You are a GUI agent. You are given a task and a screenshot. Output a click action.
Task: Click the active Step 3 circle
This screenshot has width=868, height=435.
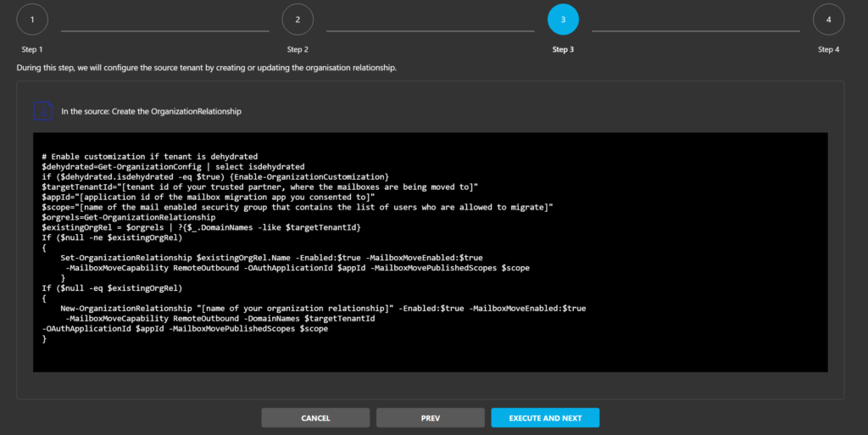563,20
